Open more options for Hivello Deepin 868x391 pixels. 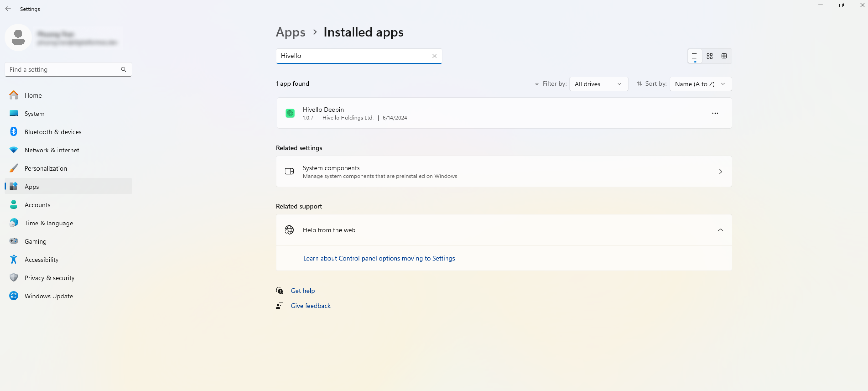[x=715, y=113]
